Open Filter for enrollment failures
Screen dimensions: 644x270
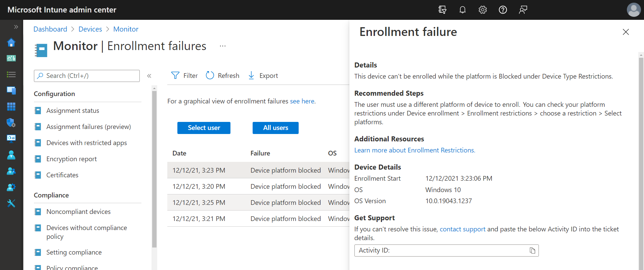tap(184, 76)
